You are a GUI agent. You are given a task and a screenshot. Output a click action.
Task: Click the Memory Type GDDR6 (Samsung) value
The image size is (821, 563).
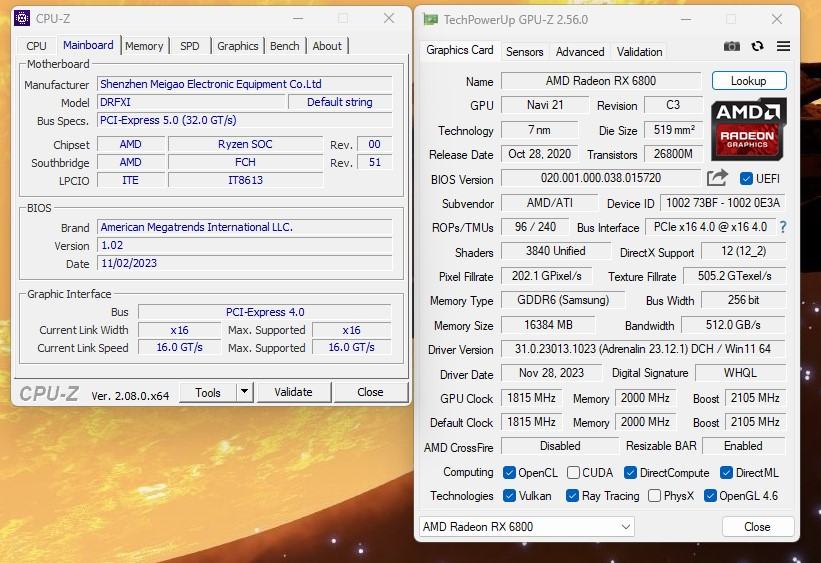[563, 300]
